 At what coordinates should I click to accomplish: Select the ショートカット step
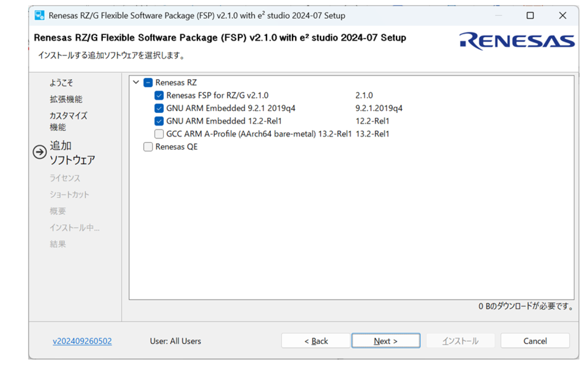(69, 195)
